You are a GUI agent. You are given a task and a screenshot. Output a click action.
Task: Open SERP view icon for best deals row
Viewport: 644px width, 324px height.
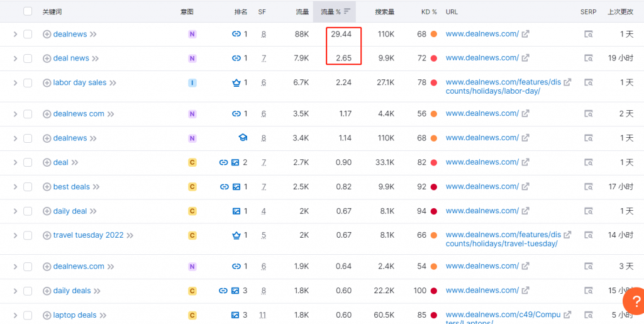click(589, 187)
